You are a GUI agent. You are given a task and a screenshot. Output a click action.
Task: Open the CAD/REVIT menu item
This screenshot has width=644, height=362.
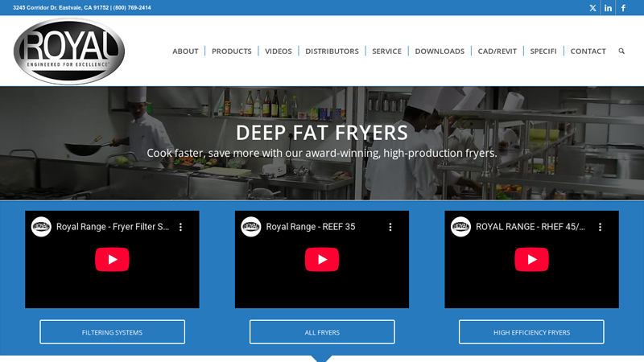[x=497, y=51]
